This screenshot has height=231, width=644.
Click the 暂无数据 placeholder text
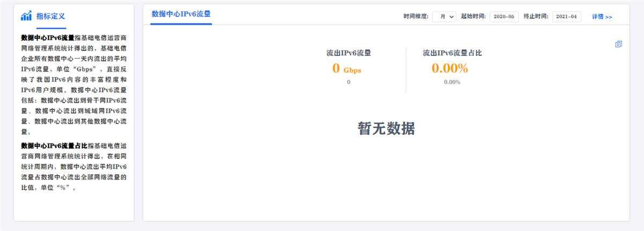386,128
